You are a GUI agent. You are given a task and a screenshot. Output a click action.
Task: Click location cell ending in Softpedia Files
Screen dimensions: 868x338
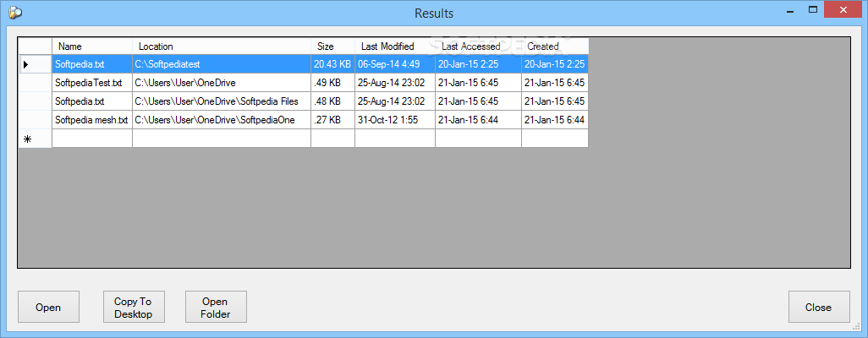point(222,101)
